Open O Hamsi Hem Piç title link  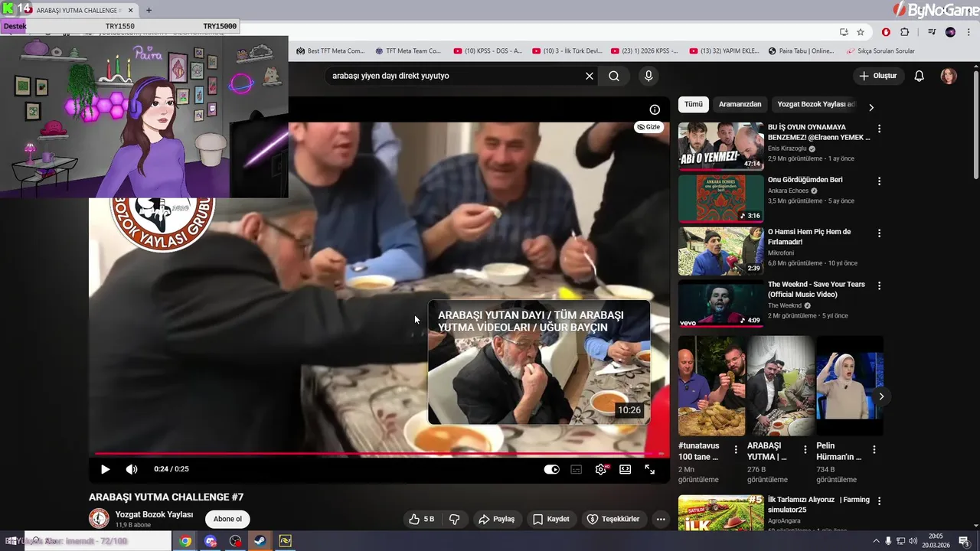tap(809, 236)
